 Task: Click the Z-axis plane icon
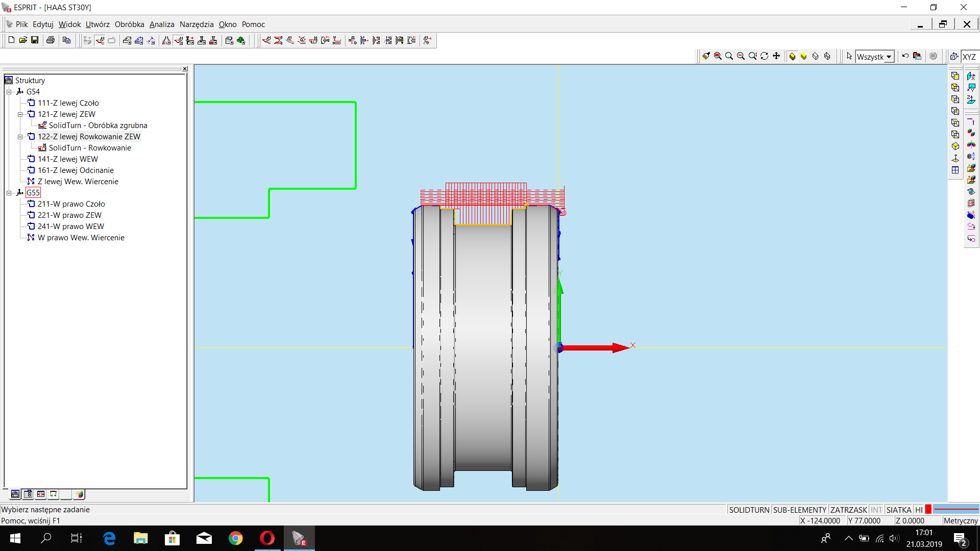coord(971,99)
